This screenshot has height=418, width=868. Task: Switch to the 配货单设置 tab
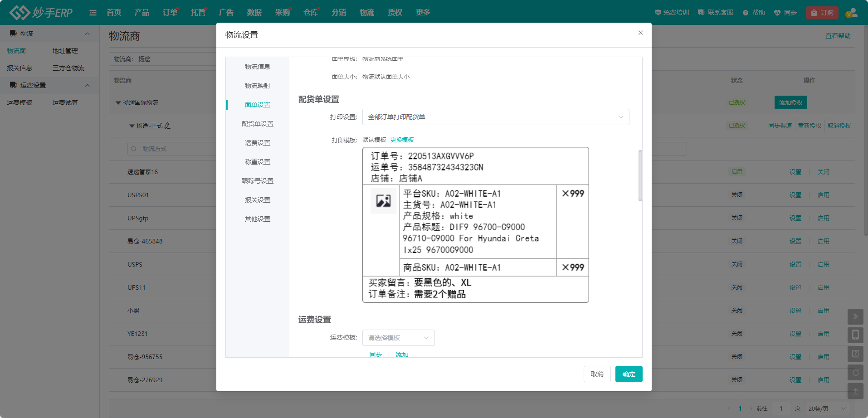(258, 123)
